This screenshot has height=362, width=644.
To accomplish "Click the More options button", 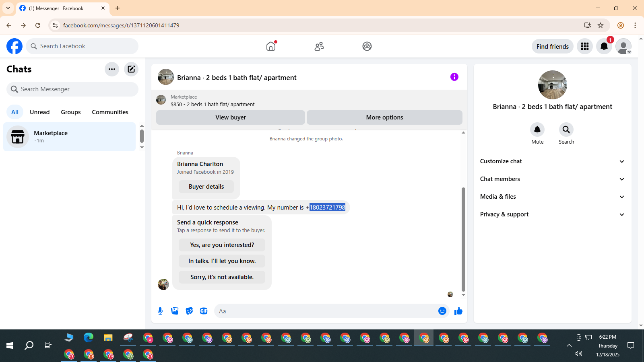I will point(385,117).
